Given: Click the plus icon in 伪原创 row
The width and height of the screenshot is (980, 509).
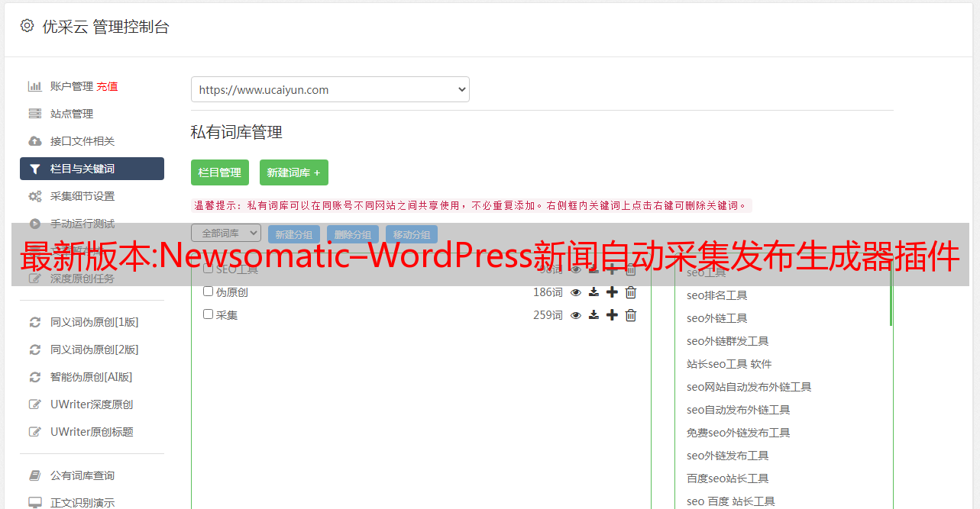Looking at the screenshot, I should 612,292.
